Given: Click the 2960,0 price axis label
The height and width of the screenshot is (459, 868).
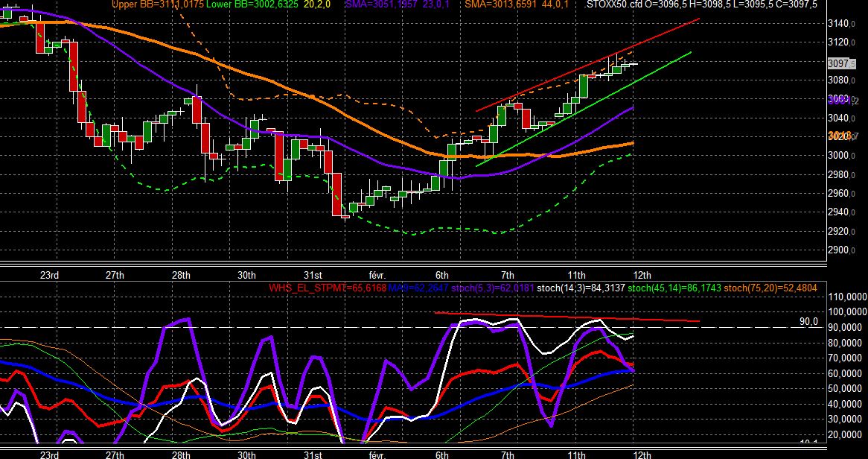Looking at the screenshot, I should (x=841, y=194).
